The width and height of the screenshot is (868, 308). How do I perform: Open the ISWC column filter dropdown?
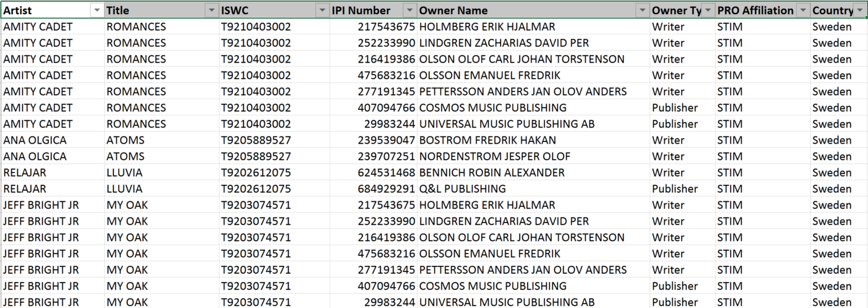322,10
